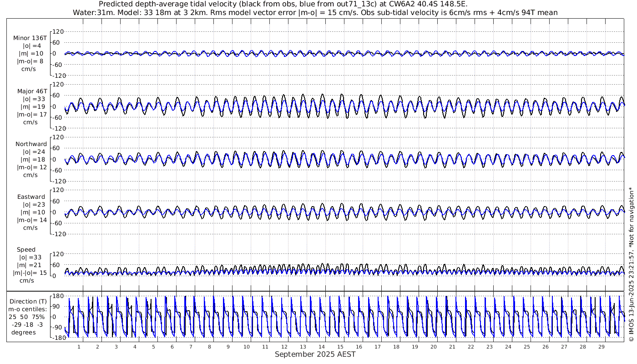Select the 'Minor 136T' panel label
Screen dimensions: 637x364
coord(30,38)
